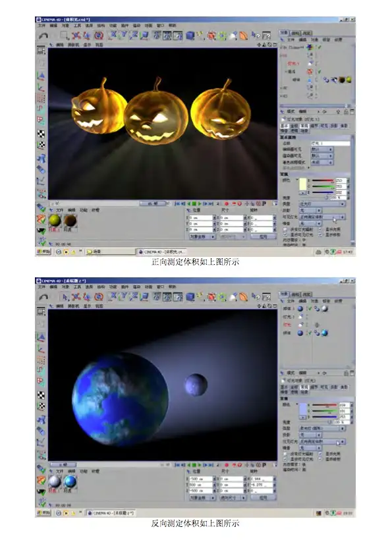Click the pale yellow light color swatch in pumpkin window
This screenshot has height=552, width=392.
(302, 184)
